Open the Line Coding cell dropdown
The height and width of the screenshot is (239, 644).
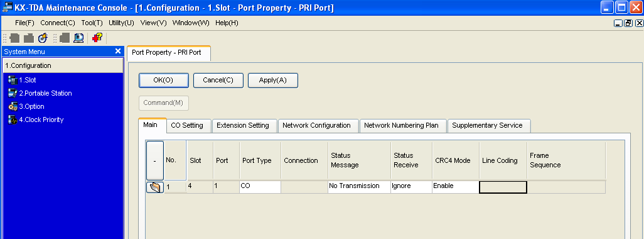(503, 187)
